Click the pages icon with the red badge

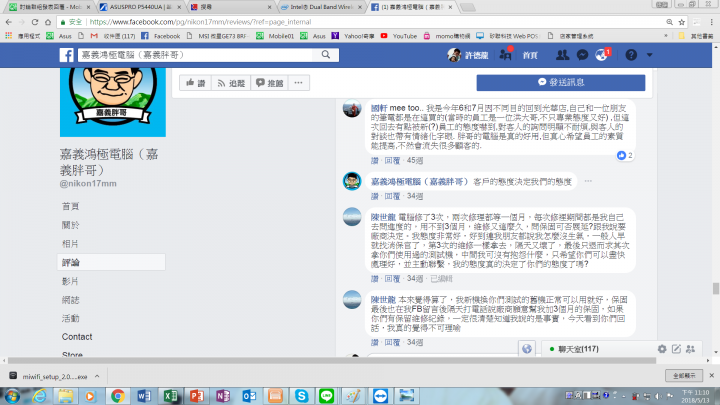[x=506, y=55]
